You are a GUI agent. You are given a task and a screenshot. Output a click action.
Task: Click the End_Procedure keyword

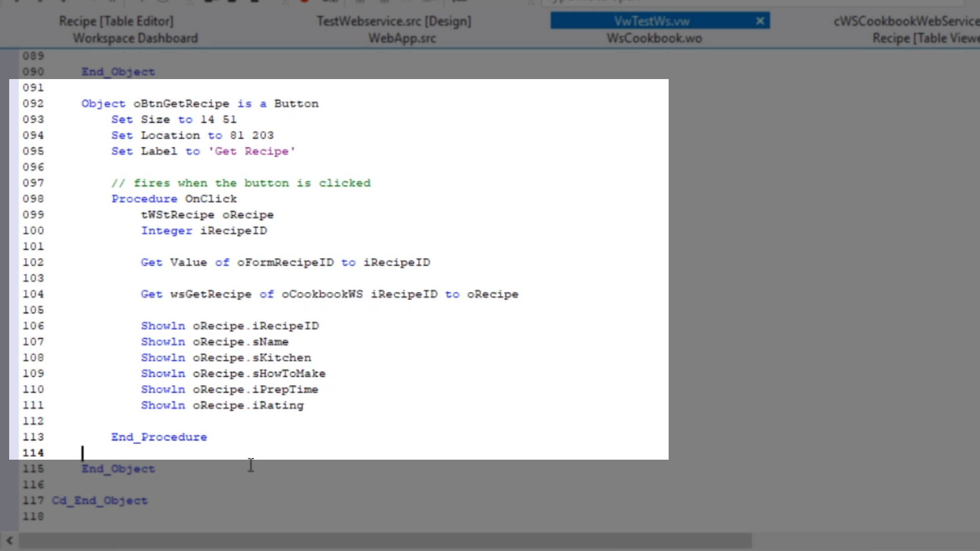[x=159, y=437]
